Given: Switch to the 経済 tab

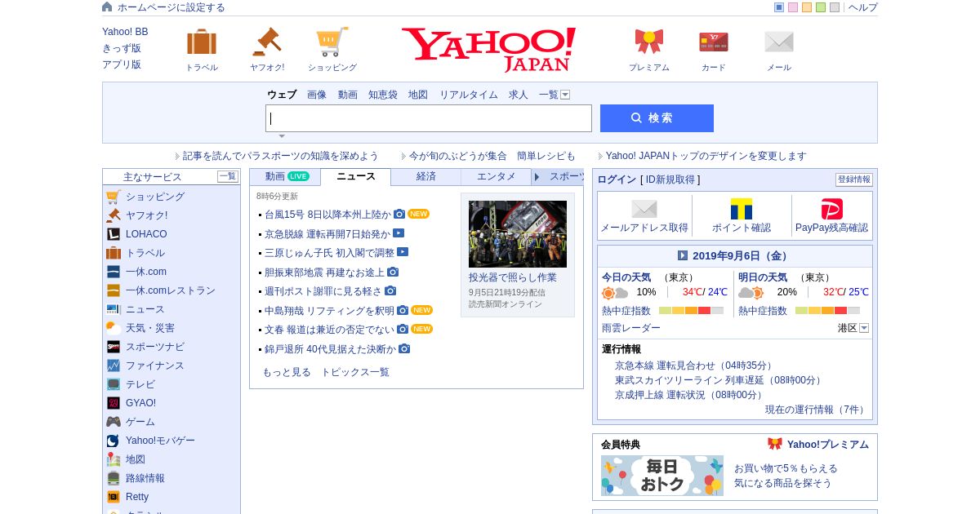Looking at the screenshot, I should [426, 176].
